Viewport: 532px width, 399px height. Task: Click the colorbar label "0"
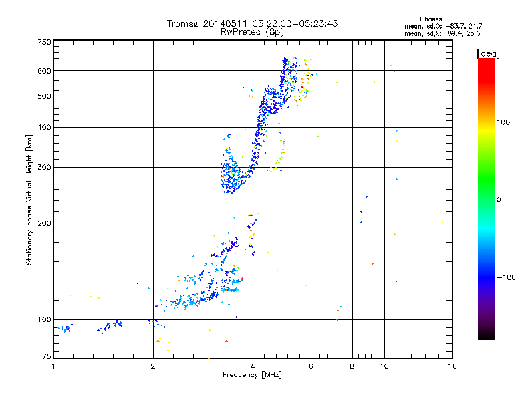499,200
